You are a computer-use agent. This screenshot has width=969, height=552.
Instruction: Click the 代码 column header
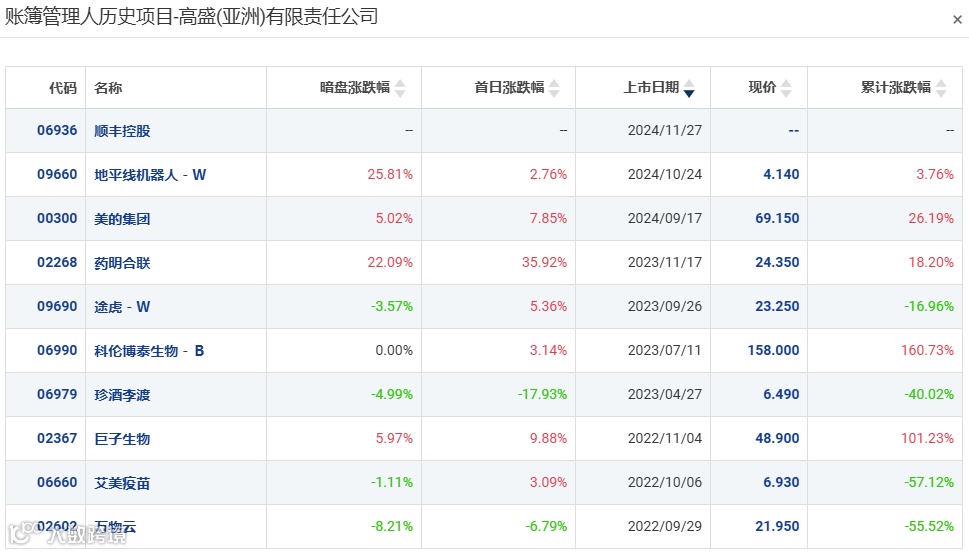tap(63, 88)
